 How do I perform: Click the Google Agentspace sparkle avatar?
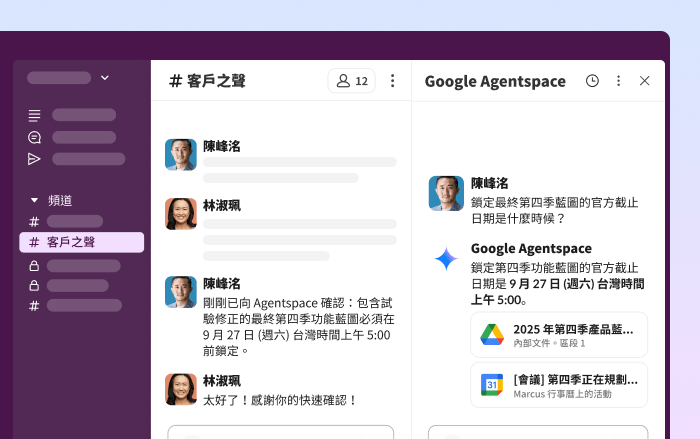tap(445, 259)
